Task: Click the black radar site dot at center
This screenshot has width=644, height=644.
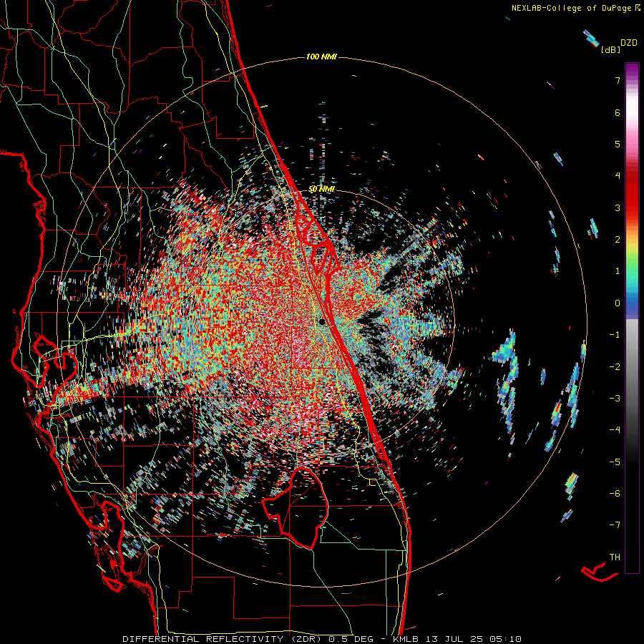Action: point(323,321)
